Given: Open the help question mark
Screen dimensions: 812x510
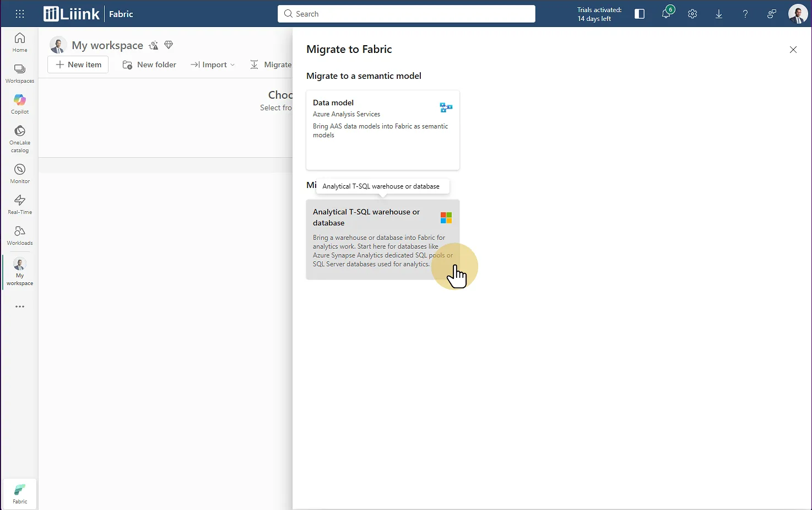Looking at the screenshot, I should 745,14.
